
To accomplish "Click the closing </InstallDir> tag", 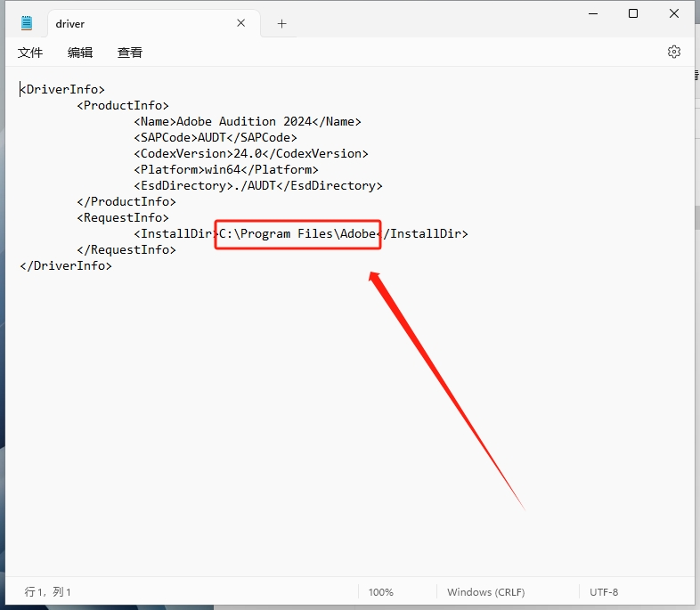I will [422, 234].
